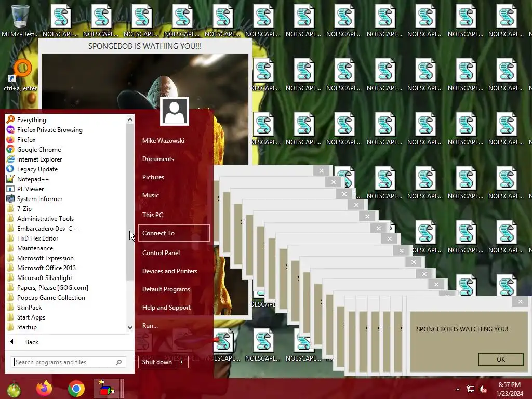This screenshot has width=532, height=399.
Task: Click the muted volume tray icon
Action: [x=483, y=389]
